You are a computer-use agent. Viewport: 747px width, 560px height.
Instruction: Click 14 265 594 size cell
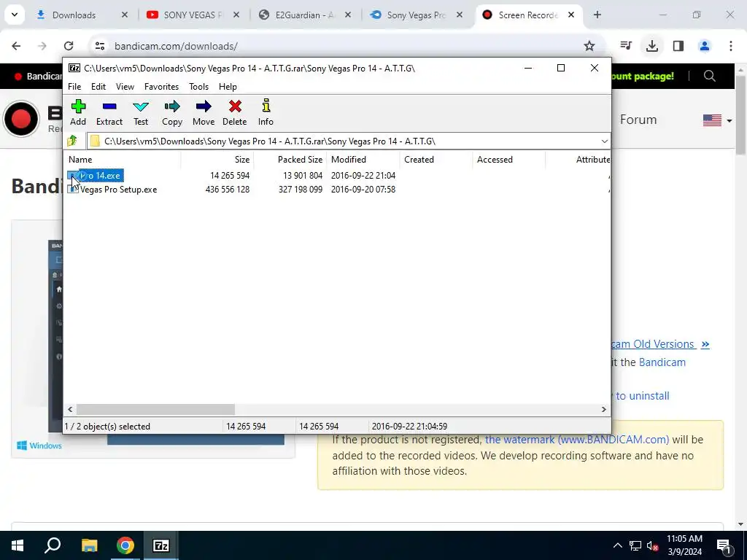(230, 176)
